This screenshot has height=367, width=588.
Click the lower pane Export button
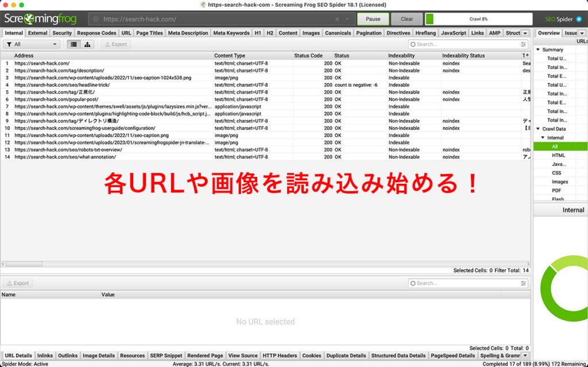(x=18, y=283)
